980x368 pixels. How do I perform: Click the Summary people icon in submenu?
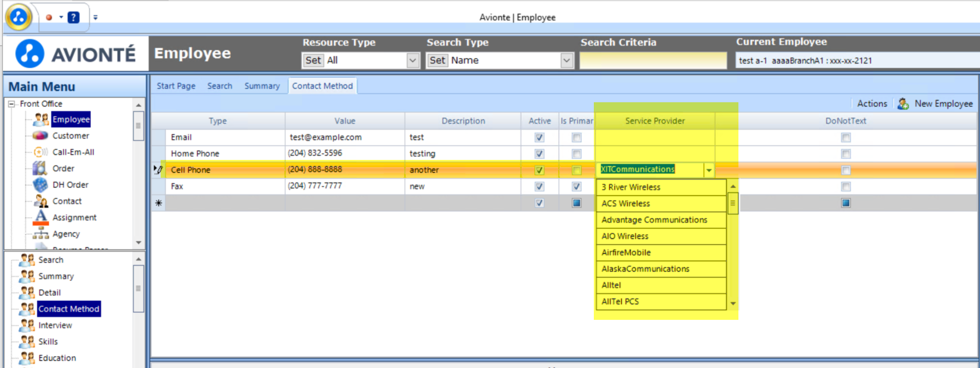coord(27,276)
